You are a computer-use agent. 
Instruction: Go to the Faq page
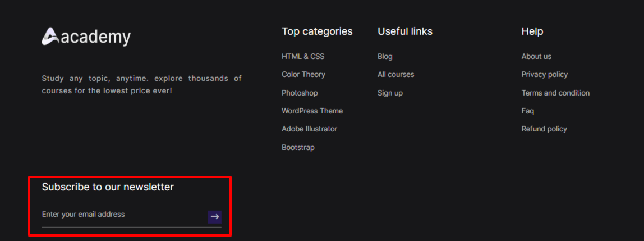[x=527, y=111]
